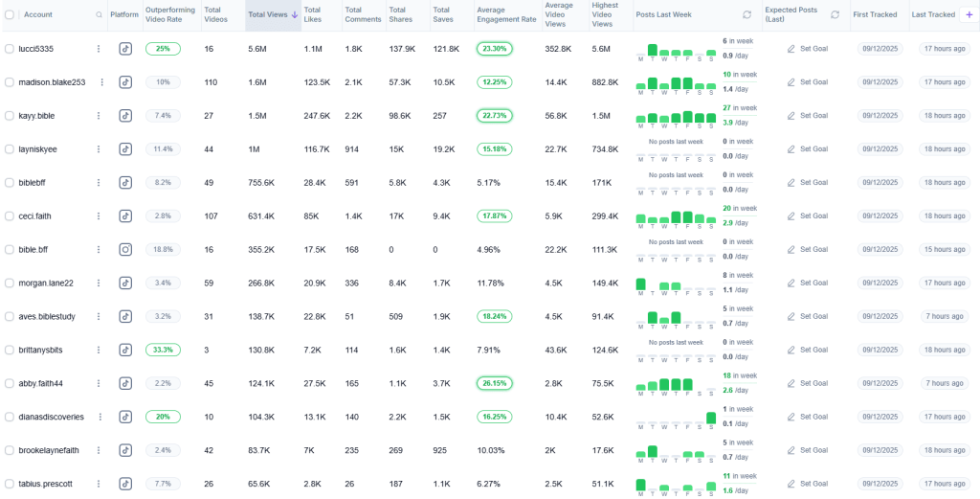The image size is (980, 499).
Task: Check the box for madison.blake253
Action: pos(10,82)
